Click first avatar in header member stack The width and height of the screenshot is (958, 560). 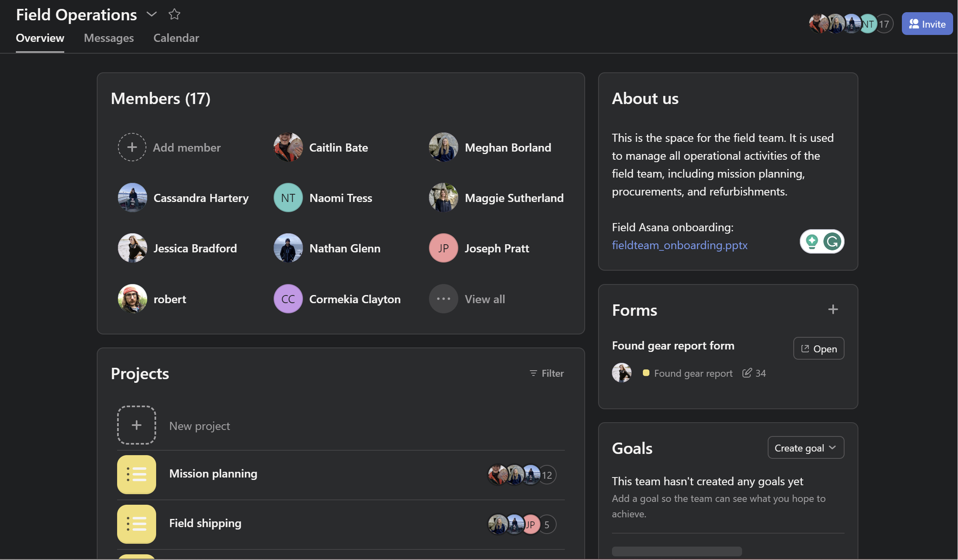point(818,24)
